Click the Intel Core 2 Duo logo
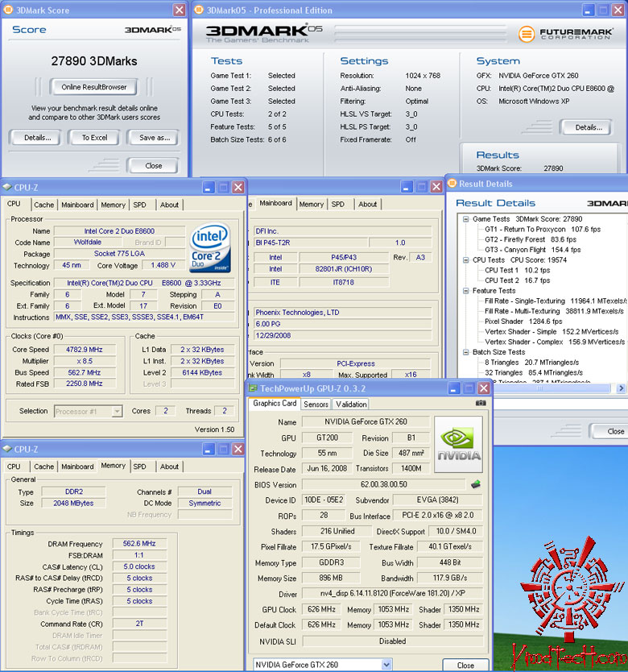The height and width of the screenshot is (672, 628). coord(210,247)
